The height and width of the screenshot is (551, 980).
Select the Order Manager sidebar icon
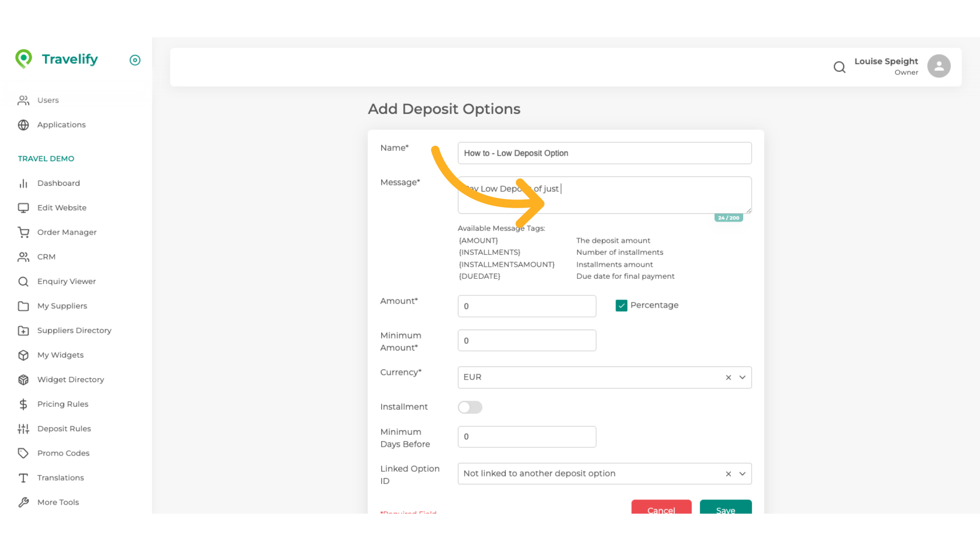pos(23,232)
